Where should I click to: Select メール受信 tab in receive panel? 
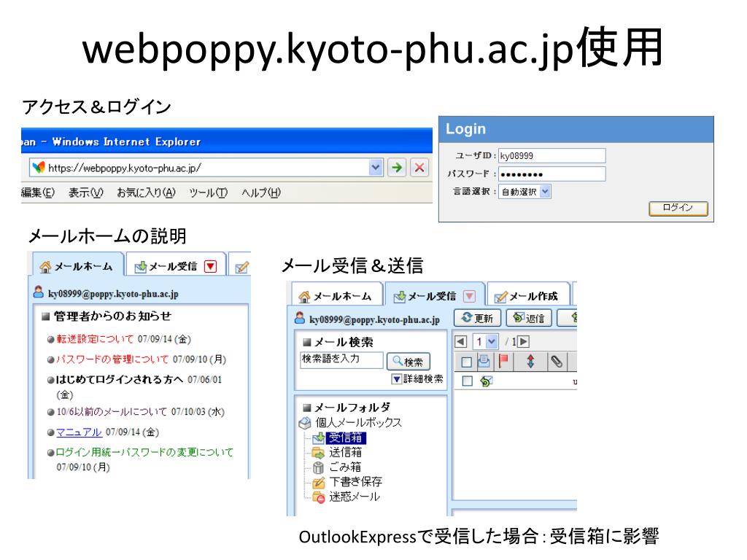(425, 296)
